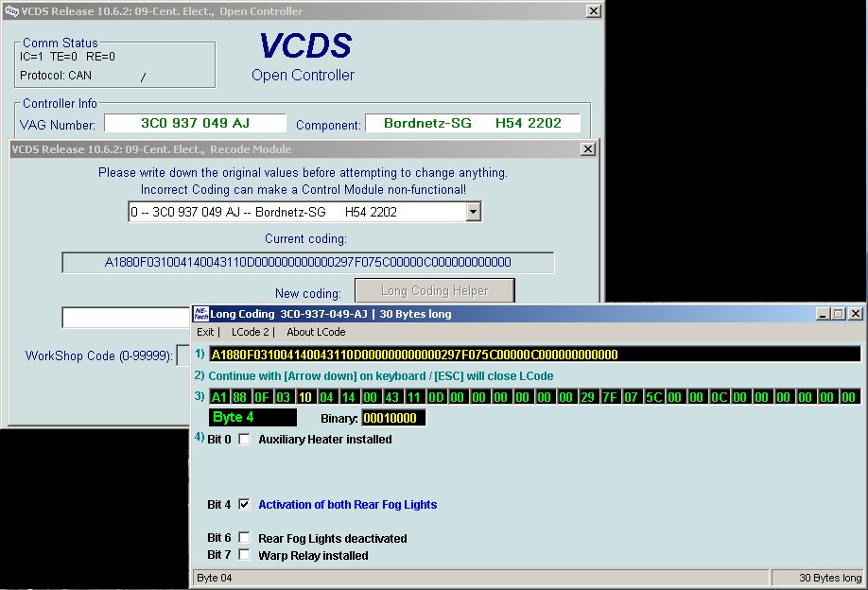Select byte 5 value 04
The image size is (868, 590).
click(x=327, y=397)
